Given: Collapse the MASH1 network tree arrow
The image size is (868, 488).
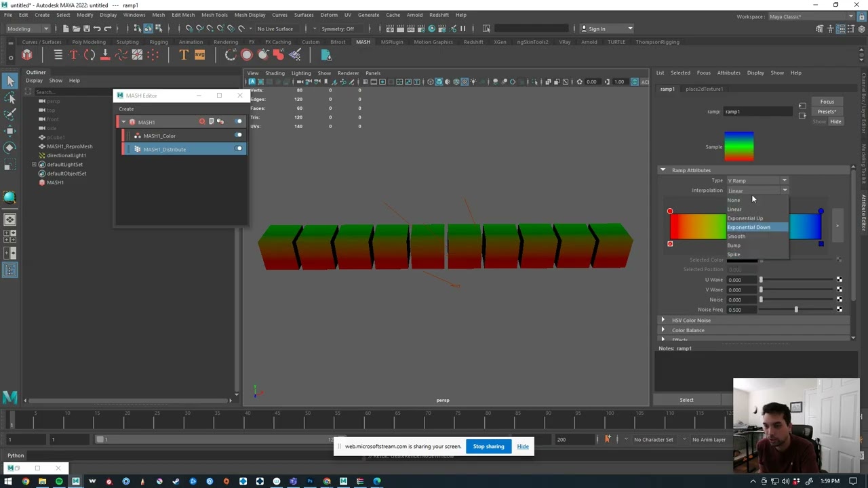Looking at the screenshot, I should point(123,122).
